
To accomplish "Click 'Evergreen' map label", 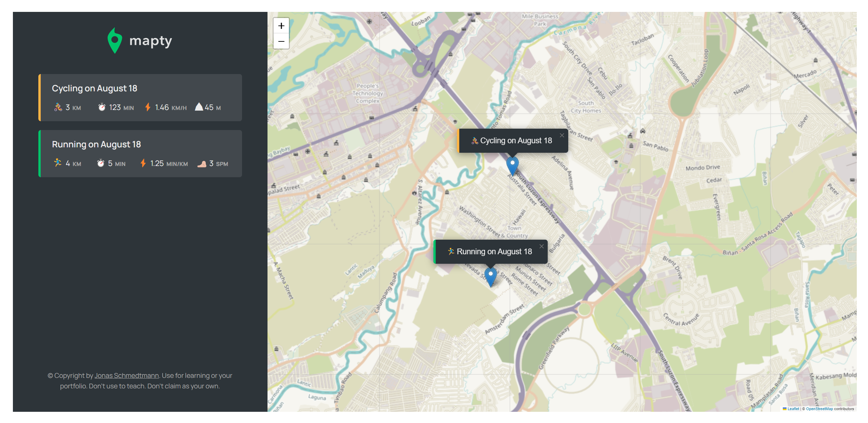I will pyautogui.click(x=716, y=207).
